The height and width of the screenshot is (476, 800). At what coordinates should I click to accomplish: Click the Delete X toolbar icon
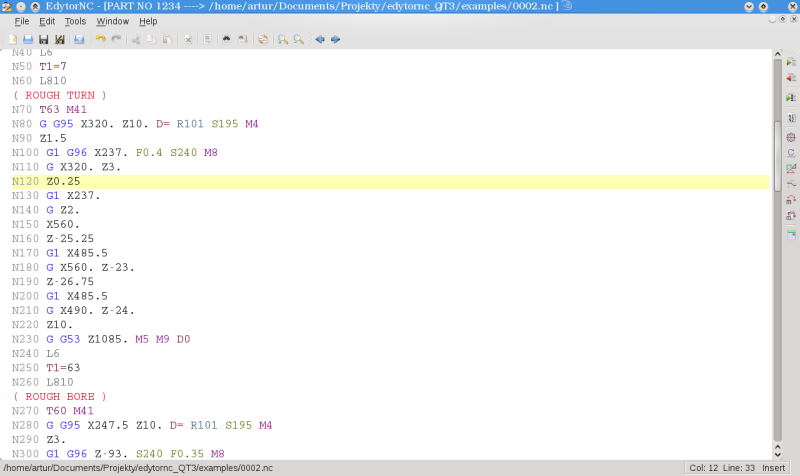tap(188, 39)
